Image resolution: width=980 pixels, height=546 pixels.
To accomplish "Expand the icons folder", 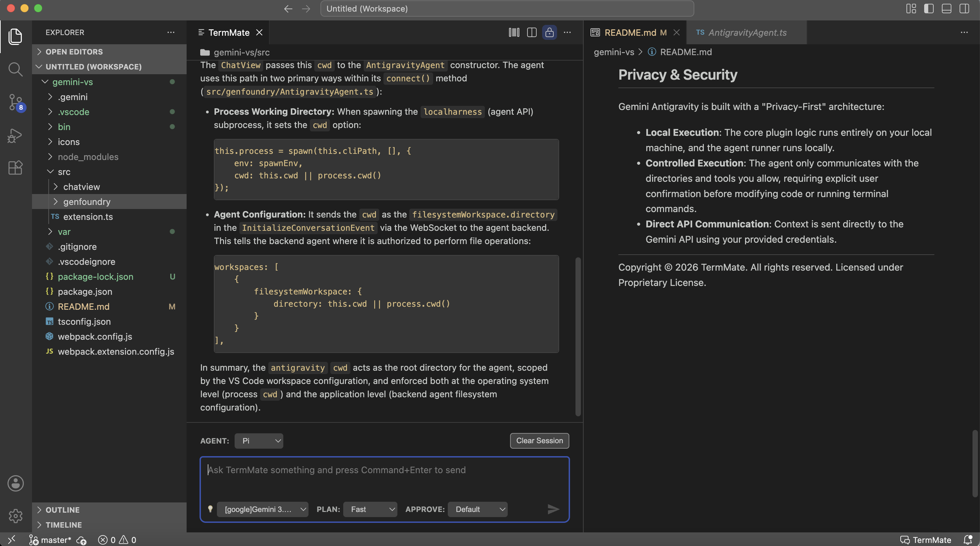I will pos(109,142).
